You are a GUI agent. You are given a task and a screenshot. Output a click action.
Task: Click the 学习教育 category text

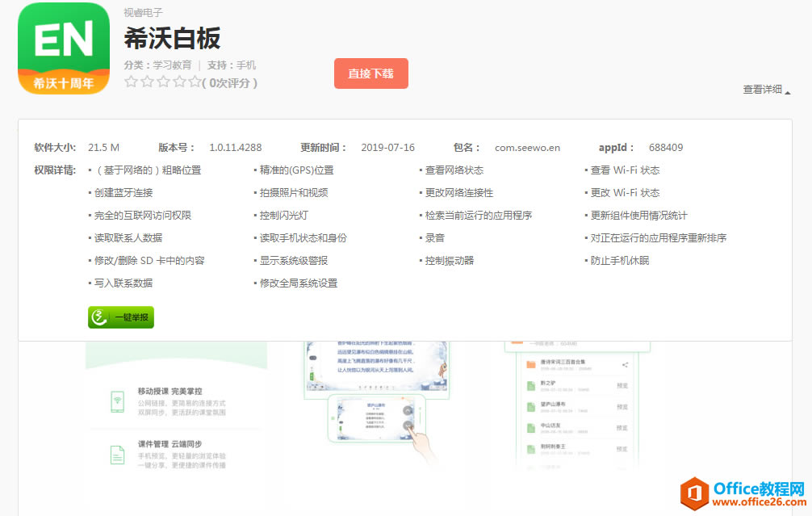172,65
